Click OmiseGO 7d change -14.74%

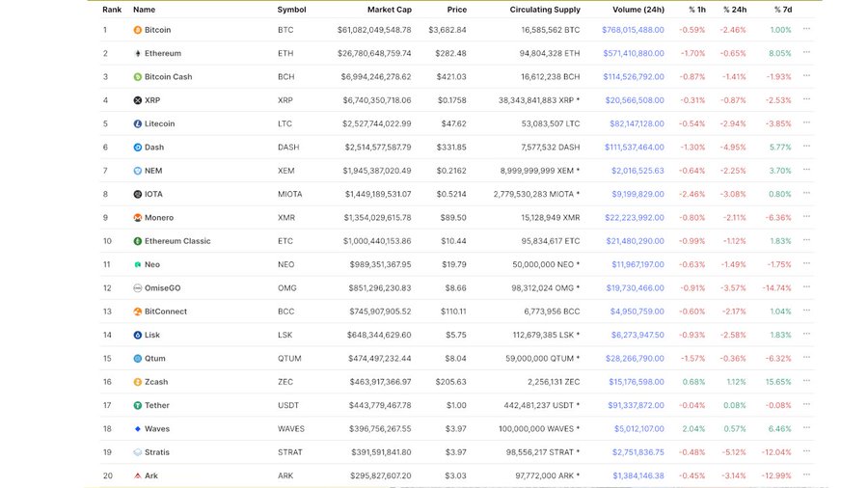pyautogui.click(x=776, y=287)
